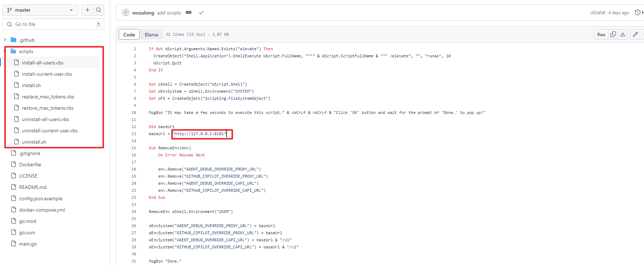Open the .github folder
This screenshot has height=265, width=644.
coord(27,40)
